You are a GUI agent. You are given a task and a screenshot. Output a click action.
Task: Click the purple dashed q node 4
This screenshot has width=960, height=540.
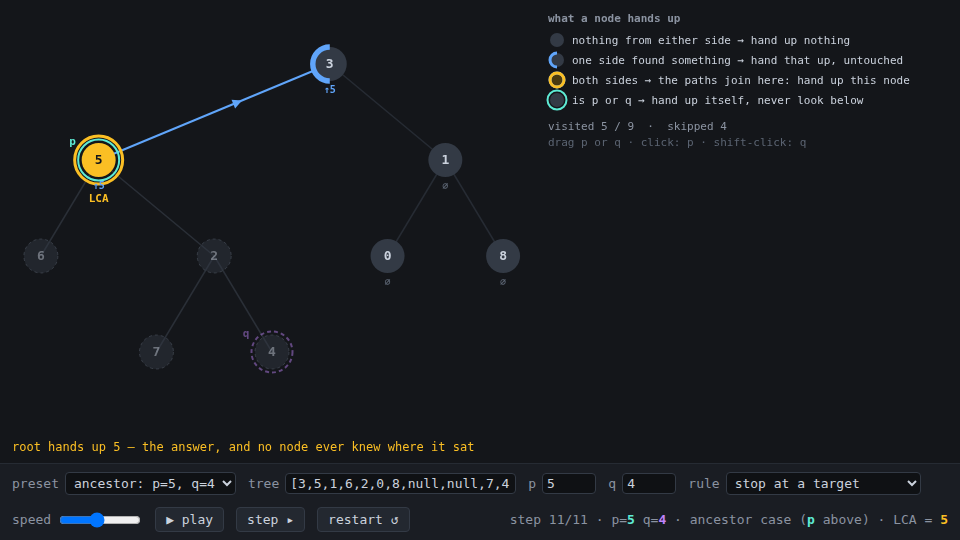coord(272,352)
